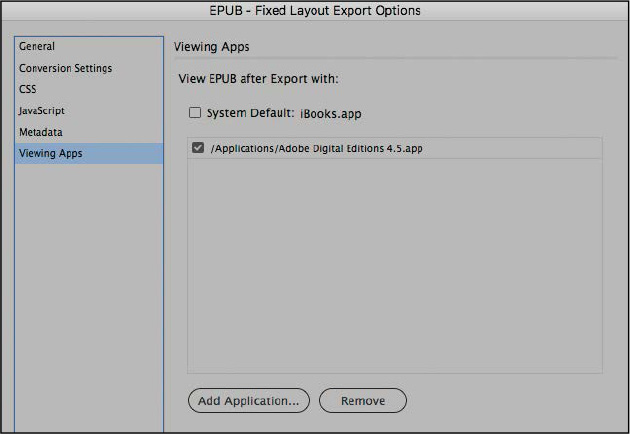Viewport: 630px width, 434px height.
Task: Click the empty area of the applications list
Action: pyautogui.click(x=395, y=265)
